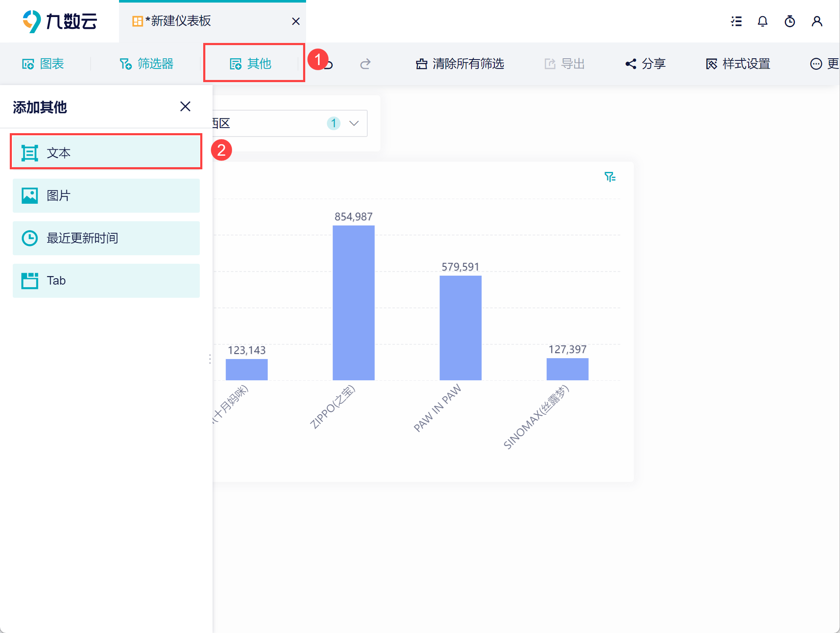
Task: Click the redo arrow
Action: (x=365, y=64)
